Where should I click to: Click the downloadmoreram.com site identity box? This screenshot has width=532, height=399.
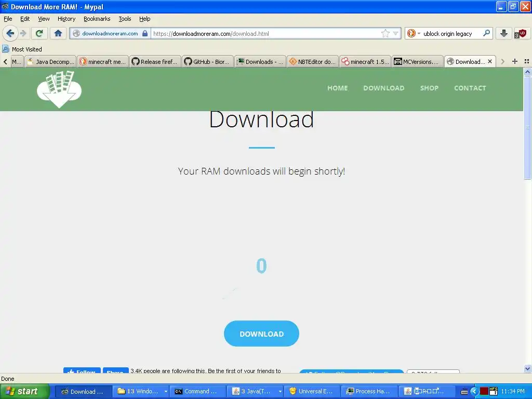(x=110, y=33)
